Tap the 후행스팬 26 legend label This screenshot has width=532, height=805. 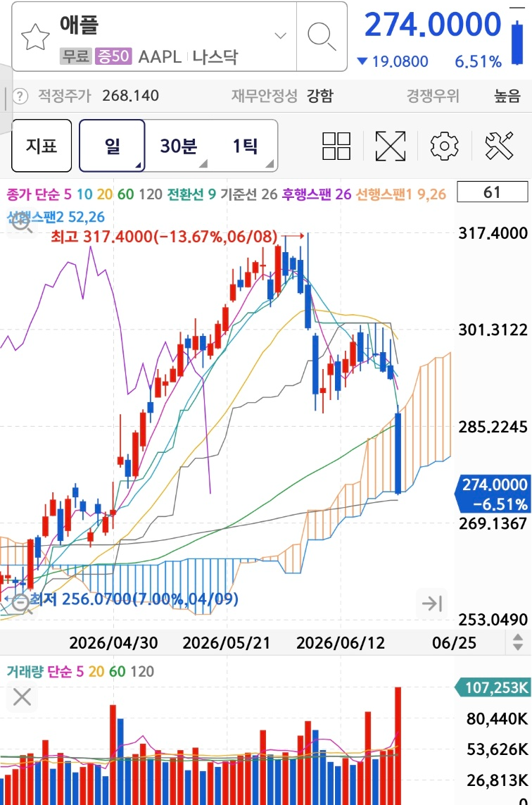(317, 194)
